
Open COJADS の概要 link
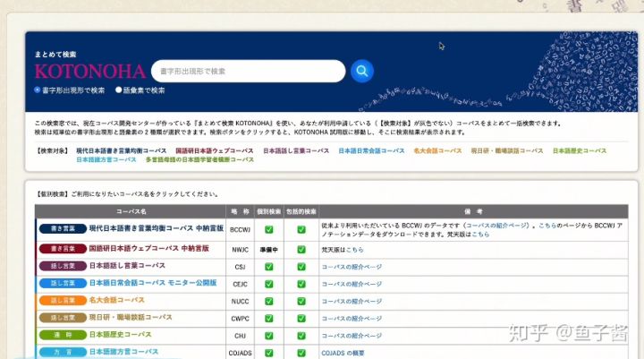tap(343, 354)
